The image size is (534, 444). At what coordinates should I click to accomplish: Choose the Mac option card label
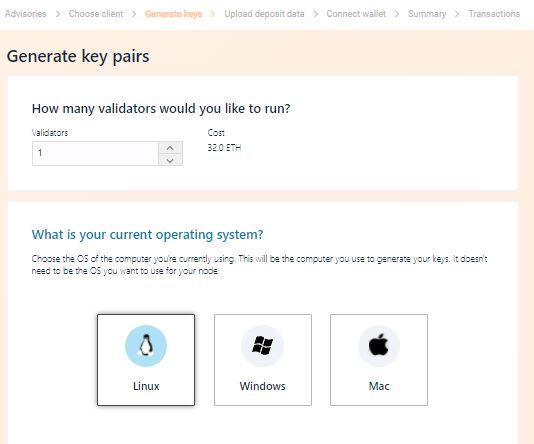click(x=379, y=386)
